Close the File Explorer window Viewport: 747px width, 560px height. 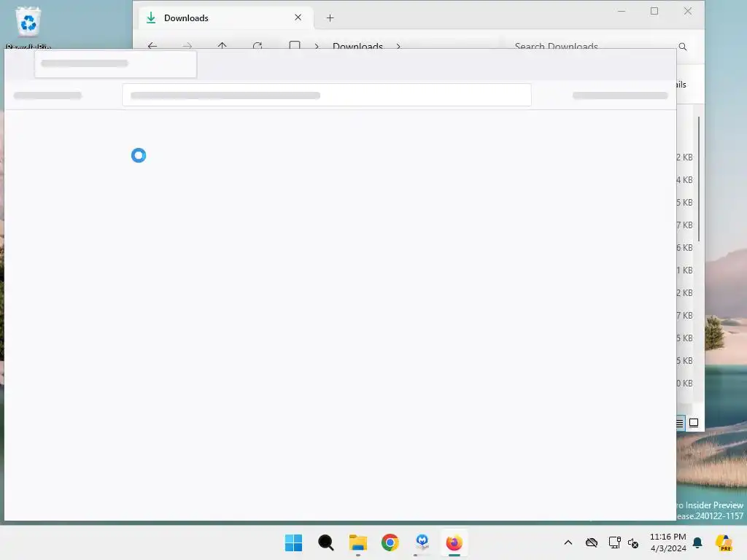click(x=687, y=11)
